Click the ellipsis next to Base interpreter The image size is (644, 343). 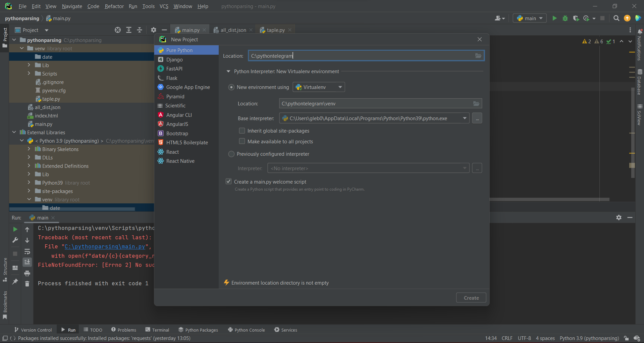pos(477,118)
